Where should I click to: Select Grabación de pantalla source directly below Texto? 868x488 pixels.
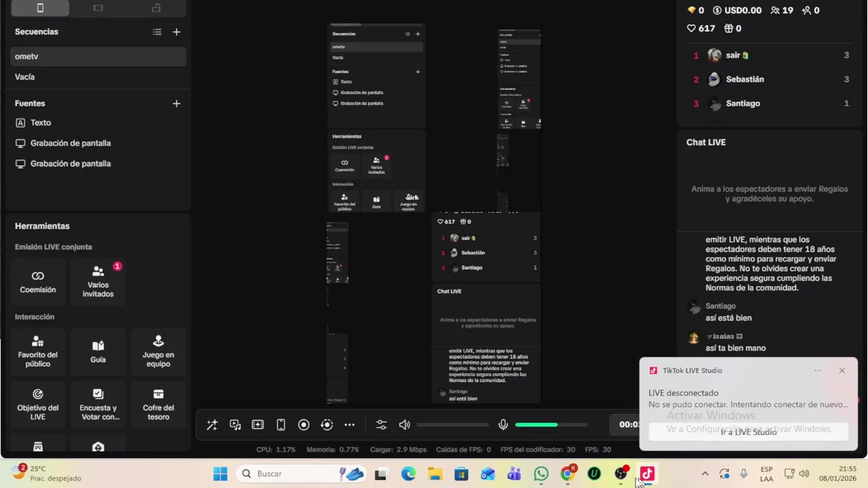pyautogui.click(x=98, y=143)
